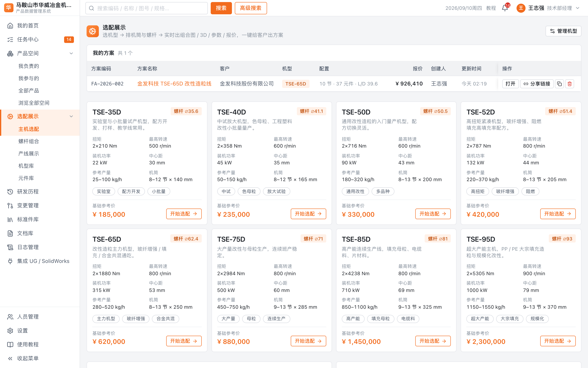Start configuring TSE-52D via 开始选配

(x=558, y=214)
